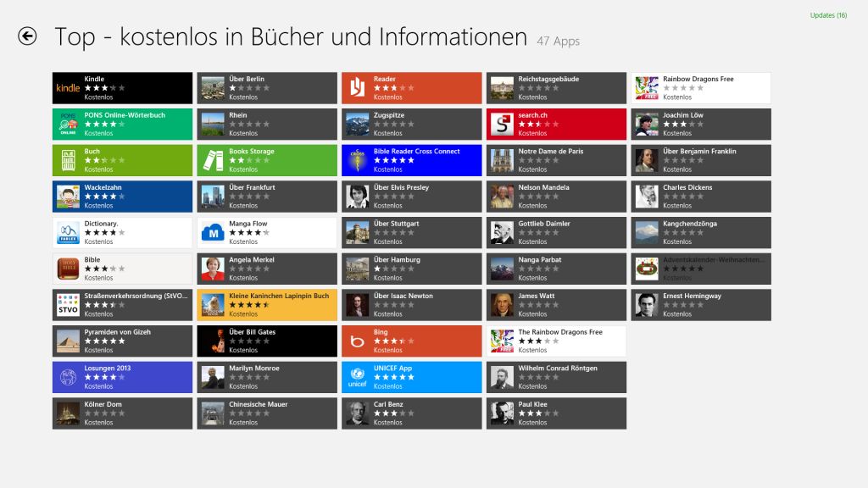Click the Adventskalender wreath icon

647,269
